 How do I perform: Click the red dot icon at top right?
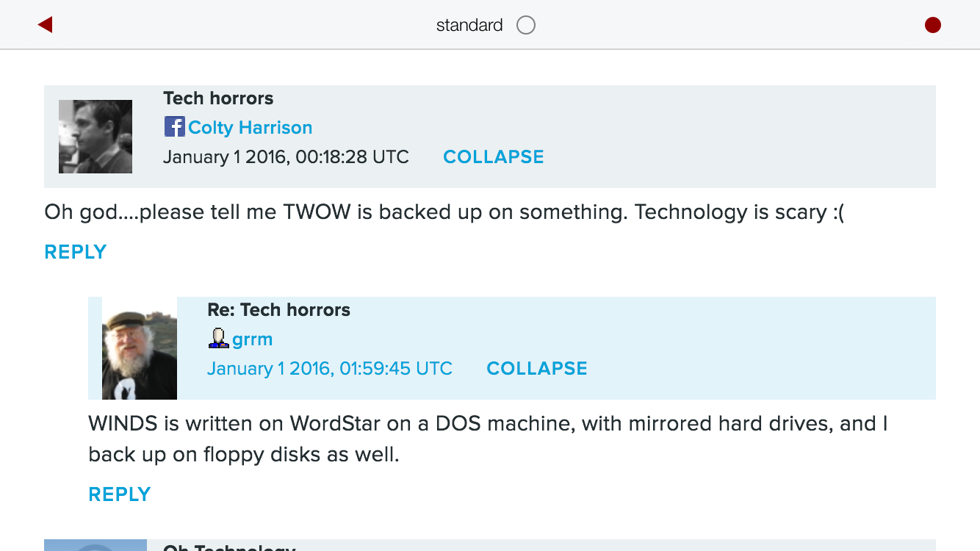933,25
